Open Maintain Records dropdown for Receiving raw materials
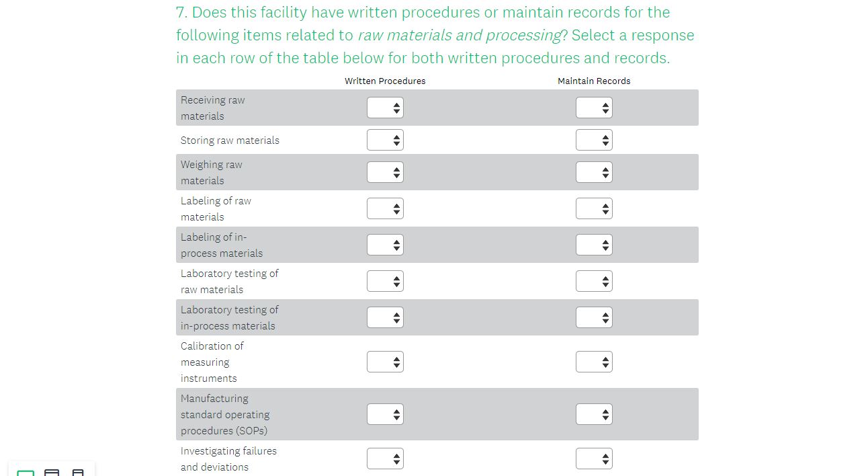The width and height of the screenshot is (868, 476). 594,108
